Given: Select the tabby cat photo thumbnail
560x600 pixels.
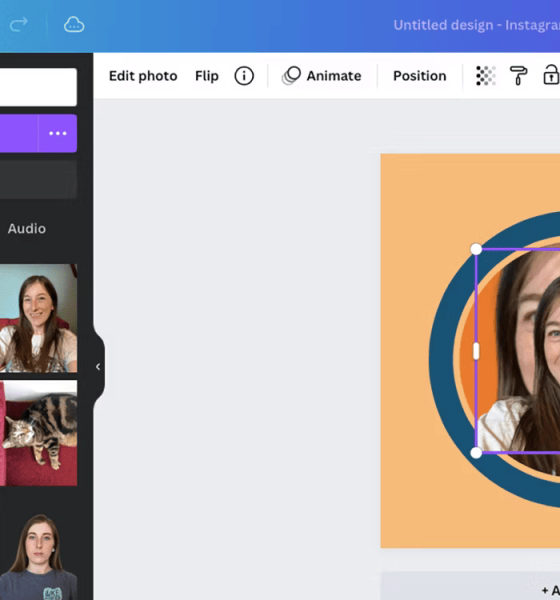Looking at the screenshot, I should pyautogui.click(x=38, y=433).
